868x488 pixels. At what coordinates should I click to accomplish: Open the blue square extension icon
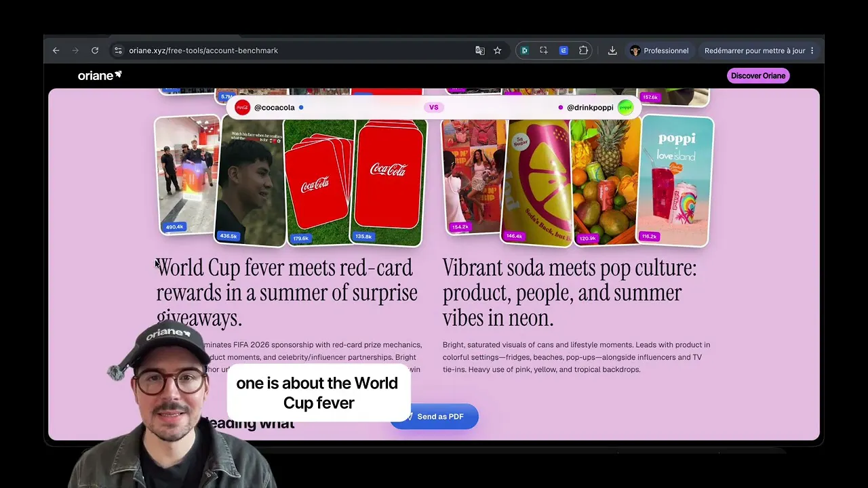coord(564,51)
